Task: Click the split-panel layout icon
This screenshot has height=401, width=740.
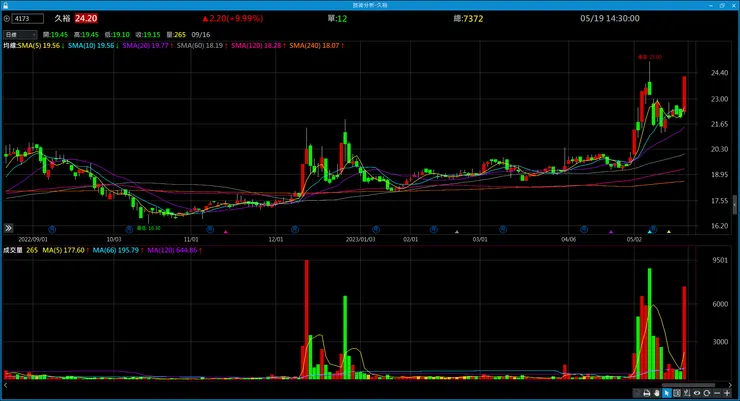Action: pos(677,393)
